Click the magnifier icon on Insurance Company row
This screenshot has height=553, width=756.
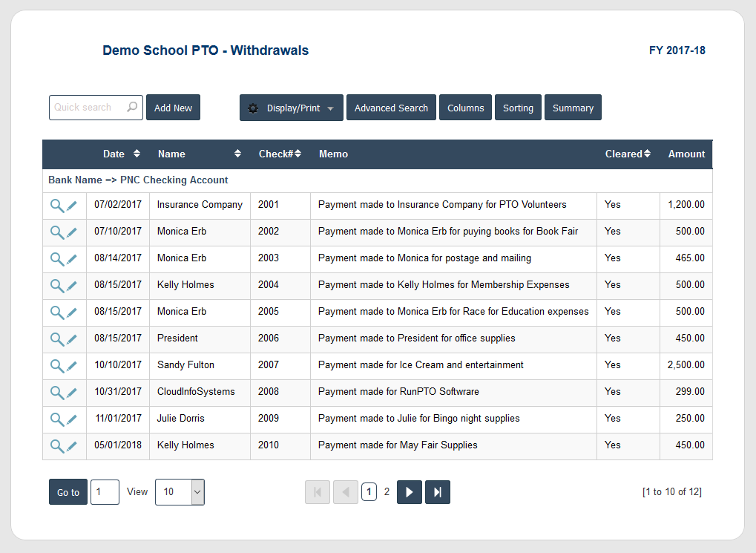[56, 204]
